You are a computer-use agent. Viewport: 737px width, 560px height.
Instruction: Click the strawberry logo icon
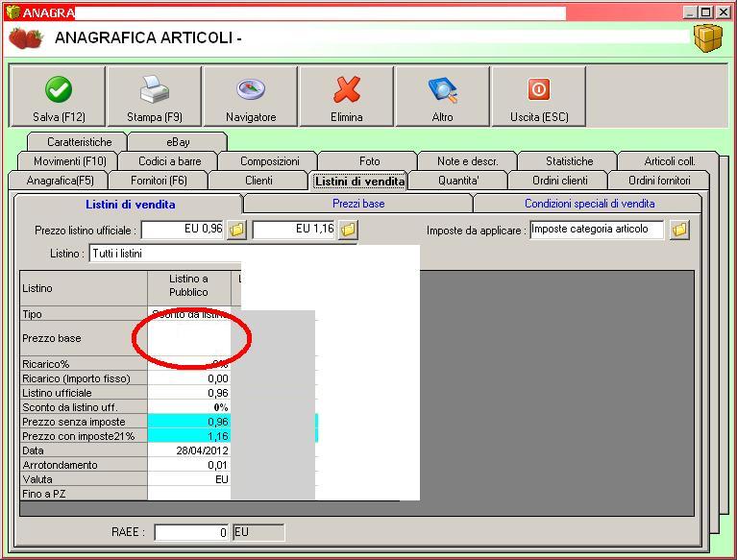25,38
